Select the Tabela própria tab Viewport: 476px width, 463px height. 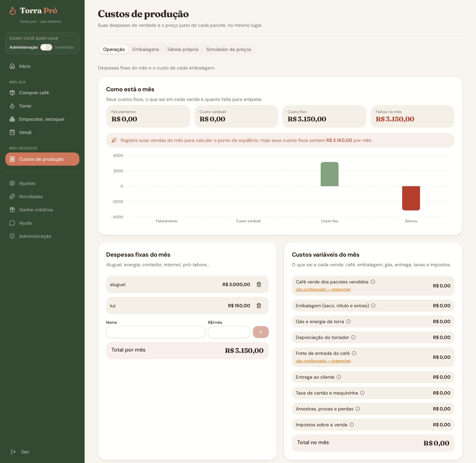(x=182, y=49)
